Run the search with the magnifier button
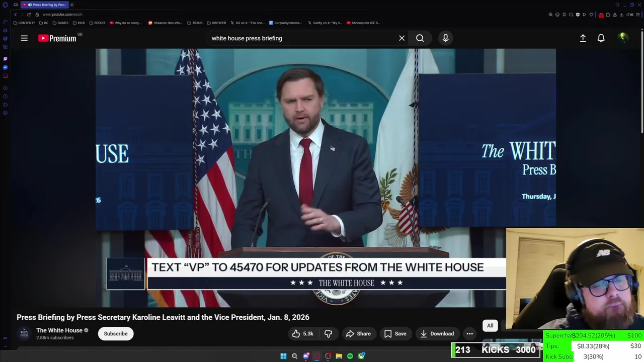Screen dimensions: 644x362 (x=420, y=38)
